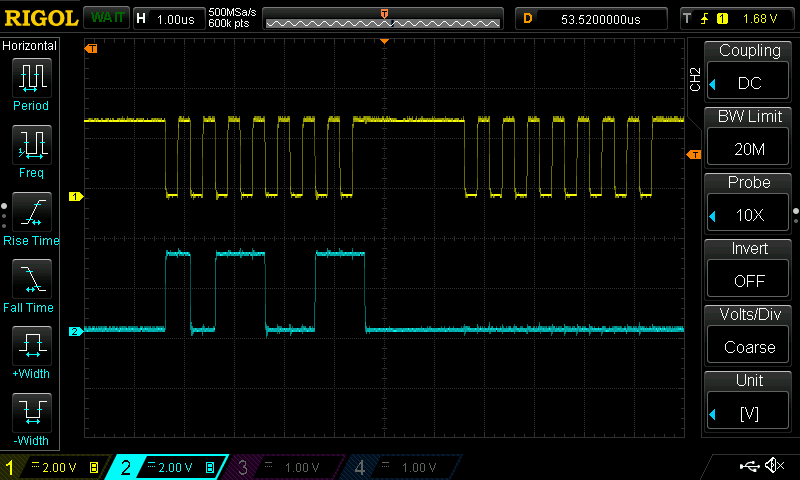Select channel 1 label at 2.00 V
The image size is (800, 480).
[54, 467]
